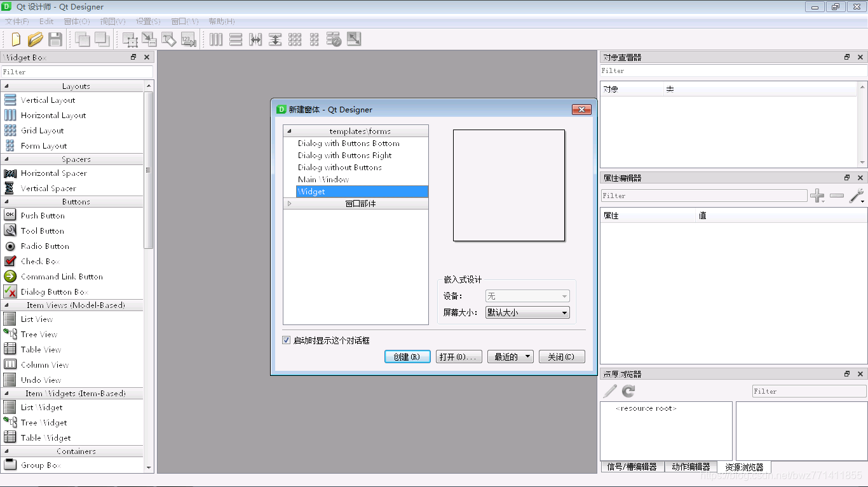This screenshot has height=487, width=868.
Task: Click the Table Widget icon
Action: click(10, 437)
